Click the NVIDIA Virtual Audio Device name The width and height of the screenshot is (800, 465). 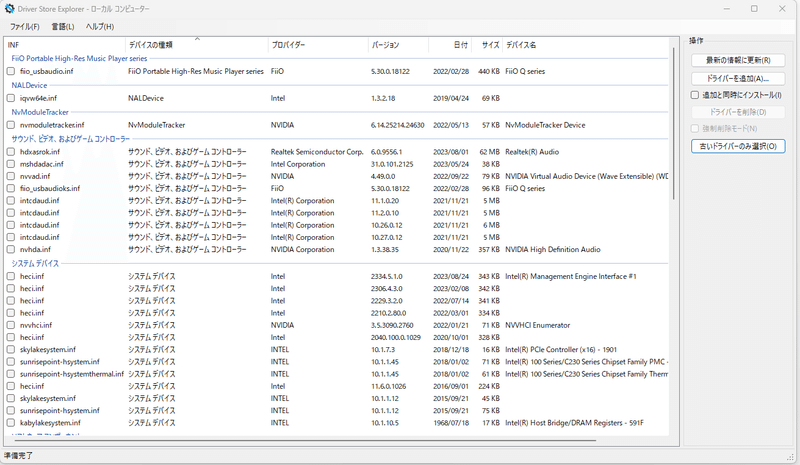(586, 176)
